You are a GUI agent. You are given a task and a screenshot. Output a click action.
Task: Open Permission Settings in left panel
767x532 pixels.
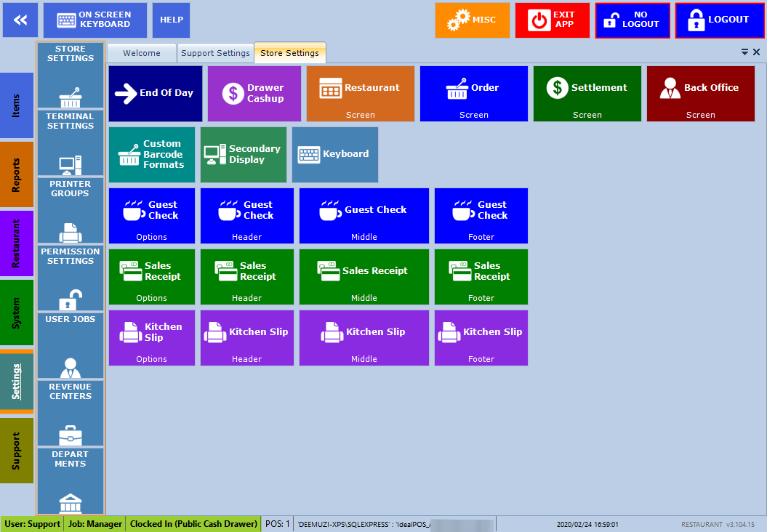pyautogui.click(x=71, y=278)
